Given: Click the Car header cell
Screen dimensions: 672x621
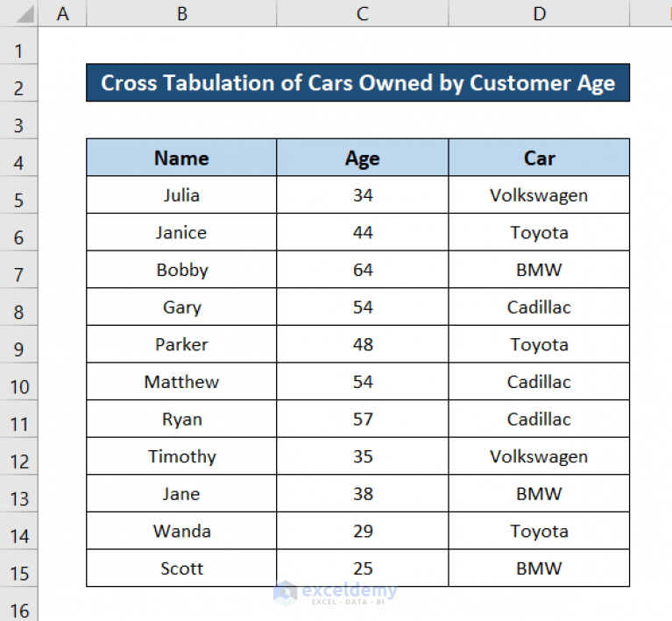Looking at the screenshot, I should (x=539, y=158).
